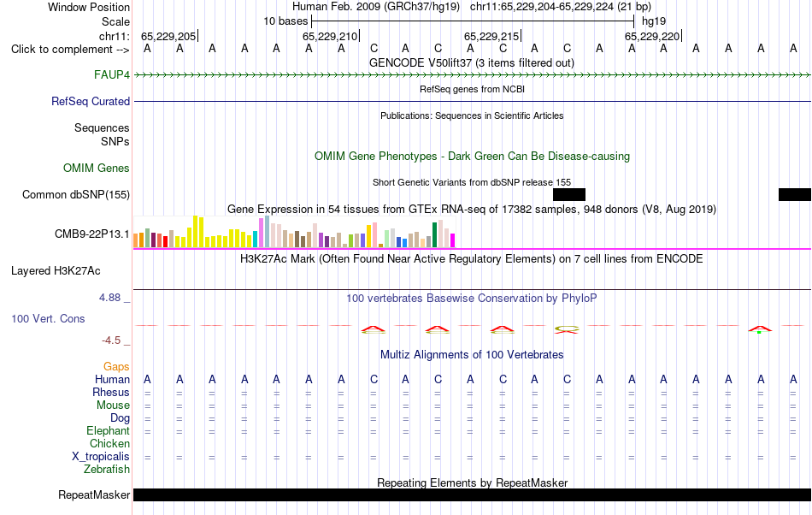Viewport: 812px width, 515px height.
Task: Click the 65,229,215 coordinate label
Action: [491, 36]
